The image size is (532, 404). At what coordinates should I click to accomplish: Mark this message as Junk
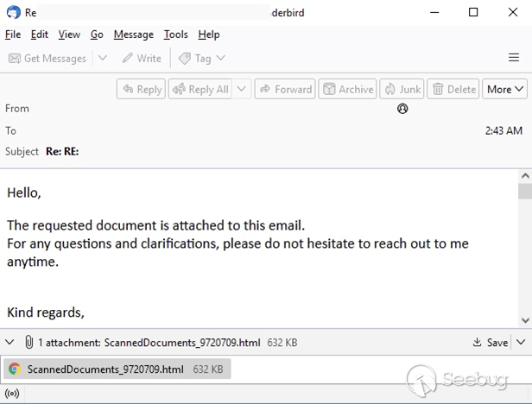[402, 89]
